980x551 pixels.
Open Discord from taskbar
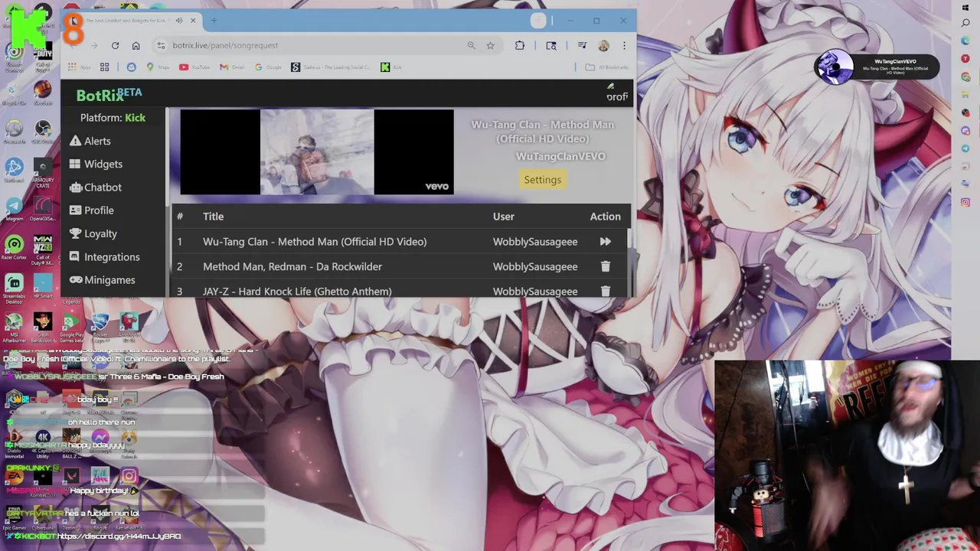pos(965,130)
